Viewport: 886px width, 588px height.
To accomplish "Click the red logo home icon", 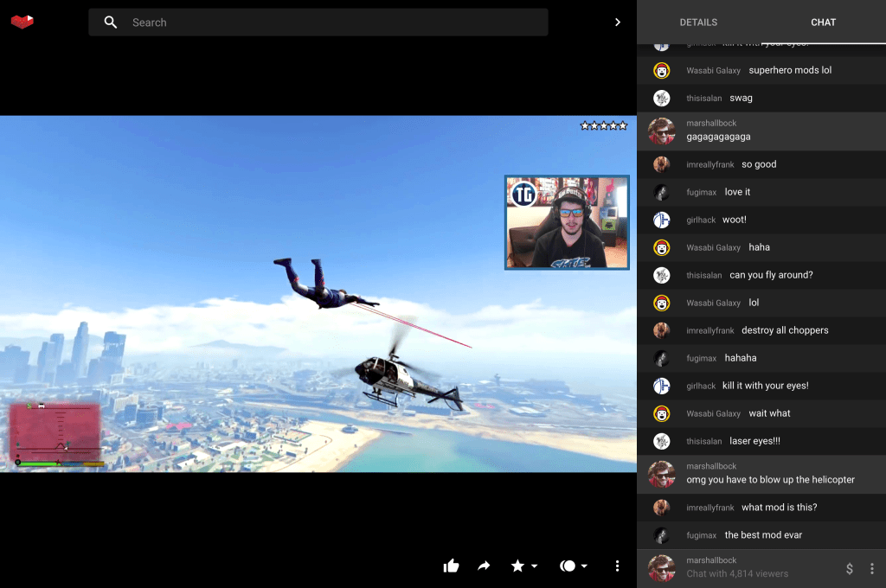I will 22,22.
